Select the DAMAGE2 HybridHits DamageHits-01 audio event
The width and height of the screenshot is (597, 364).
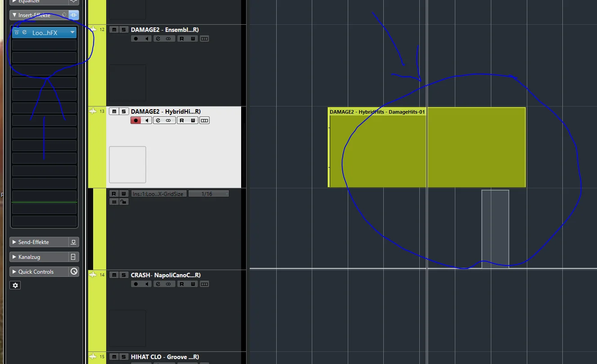coord(426,147)
